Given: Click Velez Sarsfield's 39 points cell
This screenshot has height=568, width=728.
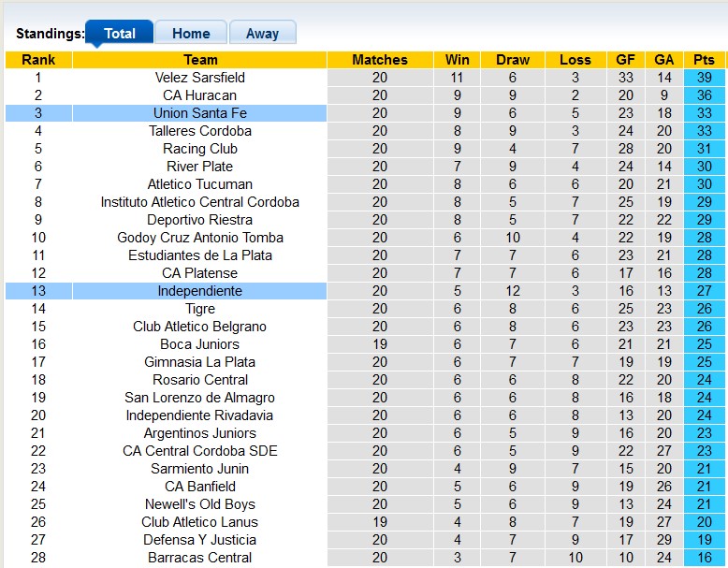Looking at the screenshot, I should click(x=704, y=78).
